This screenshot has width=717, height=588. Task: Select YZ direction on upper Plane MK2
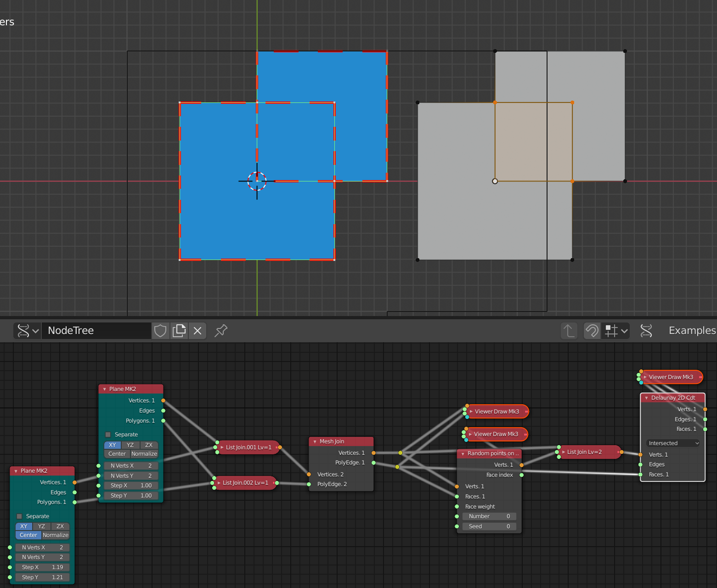coord(130,445)
